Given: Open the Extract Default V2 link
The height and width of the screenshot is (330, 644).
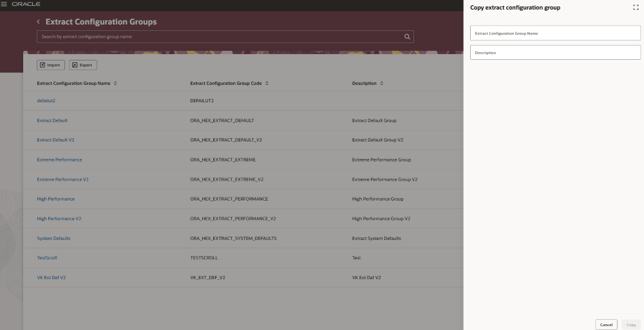Looking at the screenshot, I should (x=55, y=140).
